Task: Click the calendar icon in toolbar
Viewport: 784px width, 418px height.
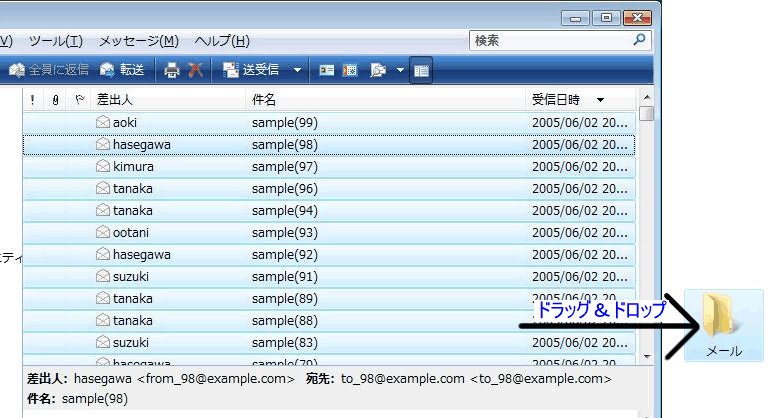Action: pyautogui.click(x=350, y=70)
